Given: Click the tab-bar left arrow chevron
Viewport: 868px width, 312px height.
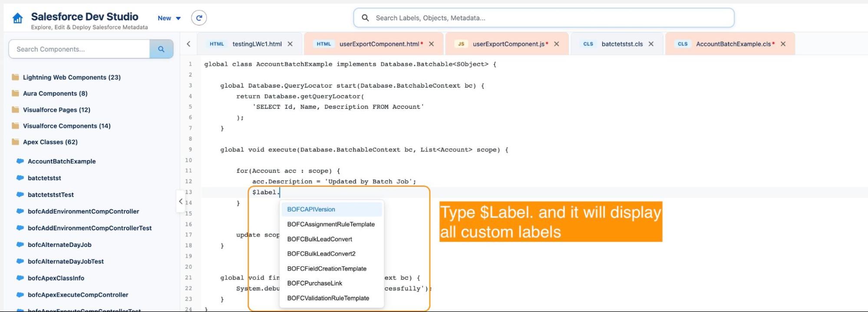Looking at the screenshot, I should pos(188,44).
